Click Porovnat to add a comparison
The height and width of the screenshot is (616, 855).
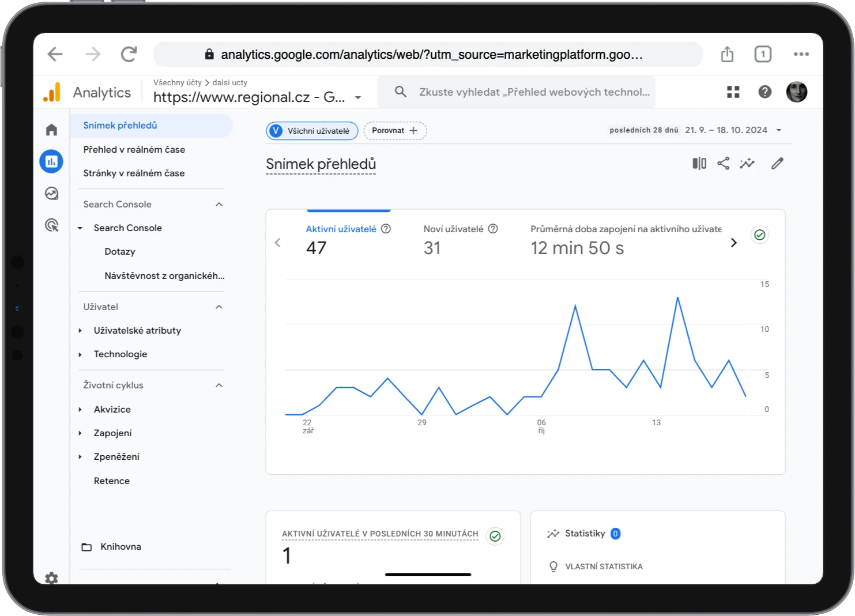point(395,131)
